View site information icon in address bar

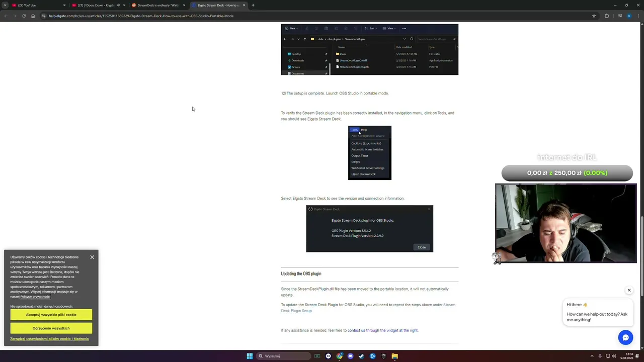click(44, 16)
